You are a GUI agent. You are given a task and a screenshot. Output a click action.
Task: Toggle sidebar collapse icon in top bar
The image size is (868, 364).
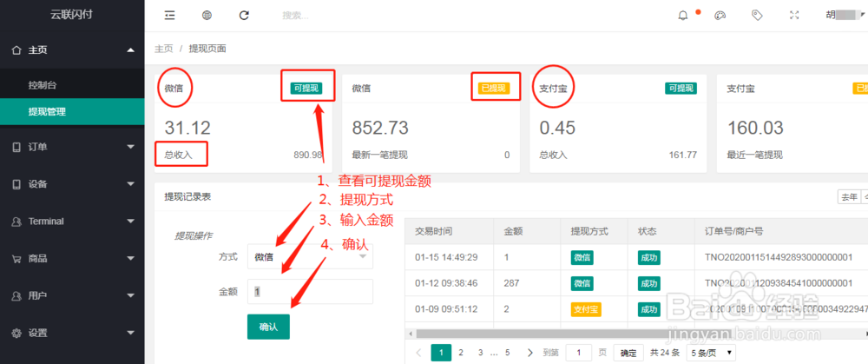click(x=169, y=16)
